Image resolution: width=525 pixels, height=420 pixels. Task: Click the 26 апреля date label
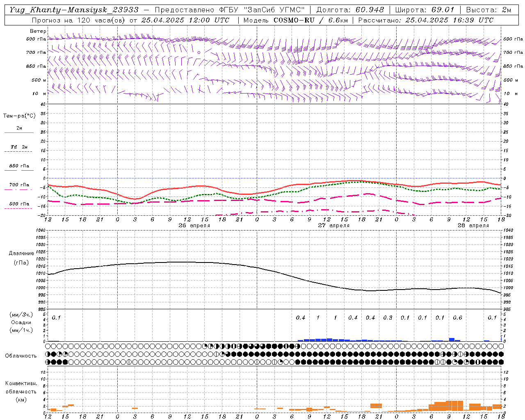(194, 226)
